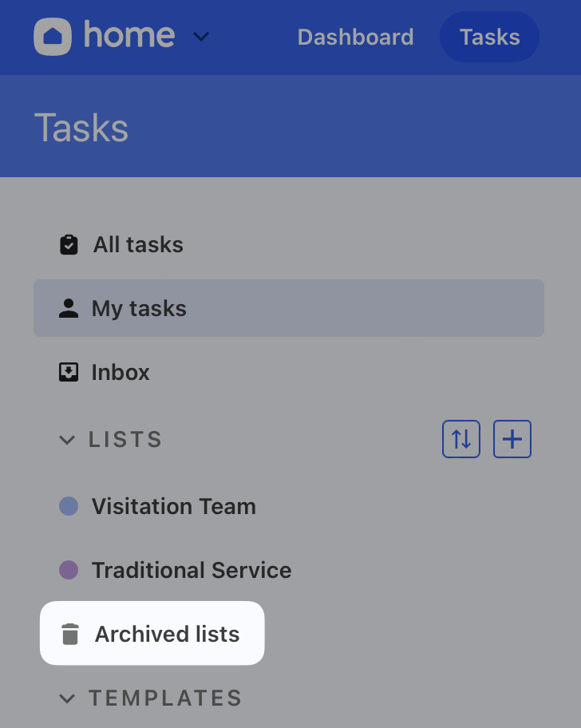Click the Inbox tray icon
Image resolution: width=581 pixels, height=728 pixels.
pyautogui.click(x=69, y=372)
